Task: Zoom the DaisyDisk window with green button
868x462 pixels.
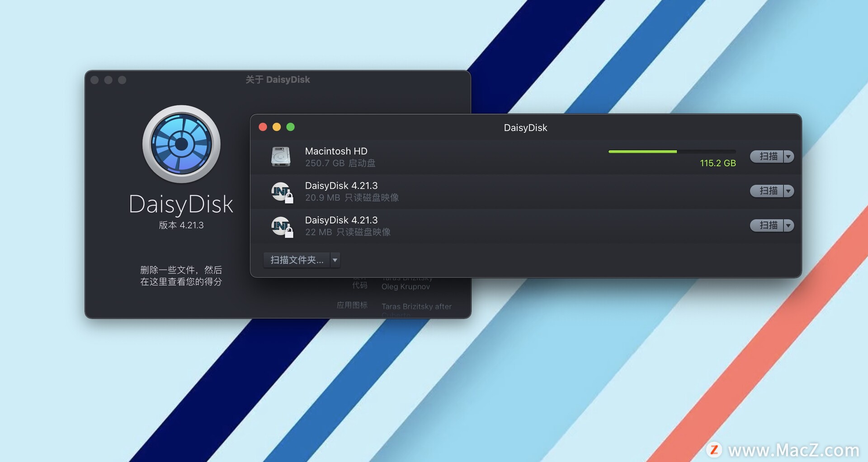Action: tap(291, 127)
